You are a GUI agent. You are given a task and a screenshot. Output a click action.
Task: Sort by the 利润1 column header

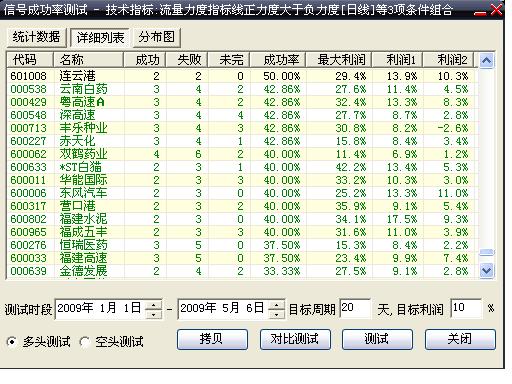click(x=397, y=60)
